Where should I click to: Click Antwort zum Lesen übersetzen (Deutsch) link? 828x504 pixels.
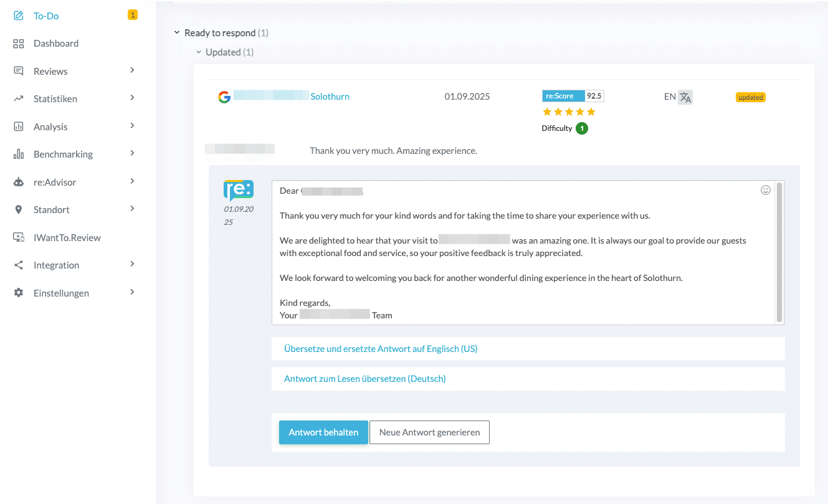click(x=364, y=379)
